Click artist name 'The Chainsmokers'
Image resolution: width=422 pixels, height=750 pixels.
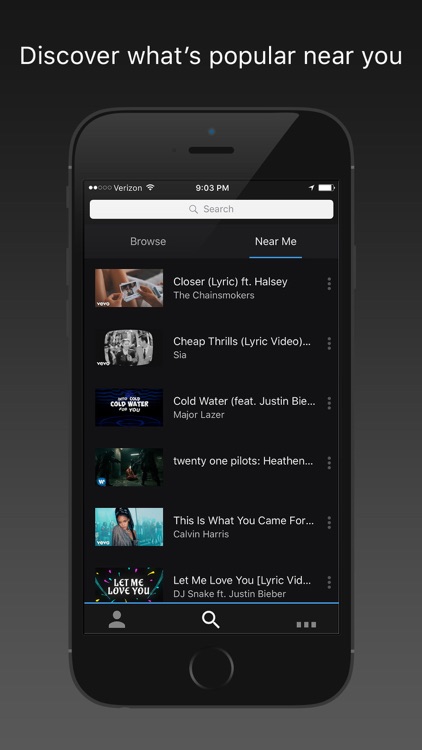(214, 295)
